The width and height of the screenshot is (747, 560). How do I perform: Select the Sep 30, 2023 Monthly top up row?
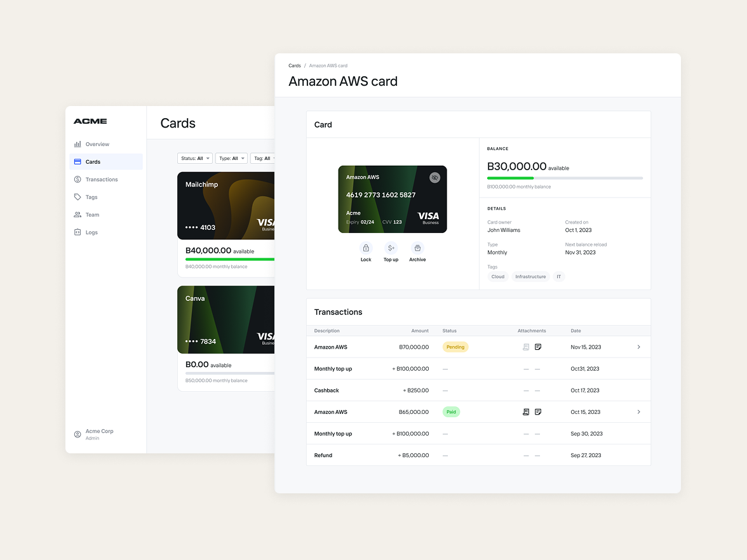pyautogui.click(x=478, y=434)
